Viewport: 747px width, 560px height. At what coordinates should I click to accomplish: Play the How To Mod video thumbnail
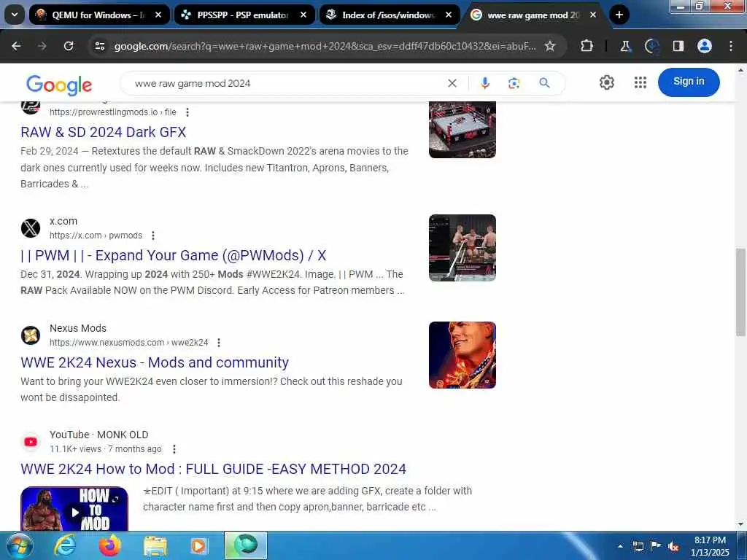point(74,509)
